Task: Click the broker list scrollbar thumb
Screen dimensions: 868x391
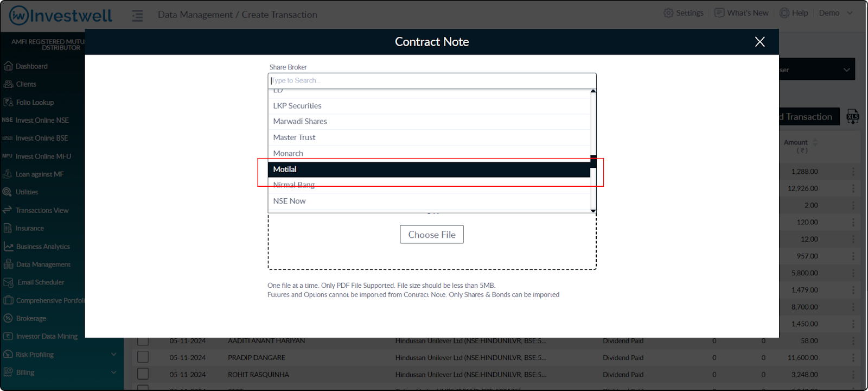Action: 593,161
